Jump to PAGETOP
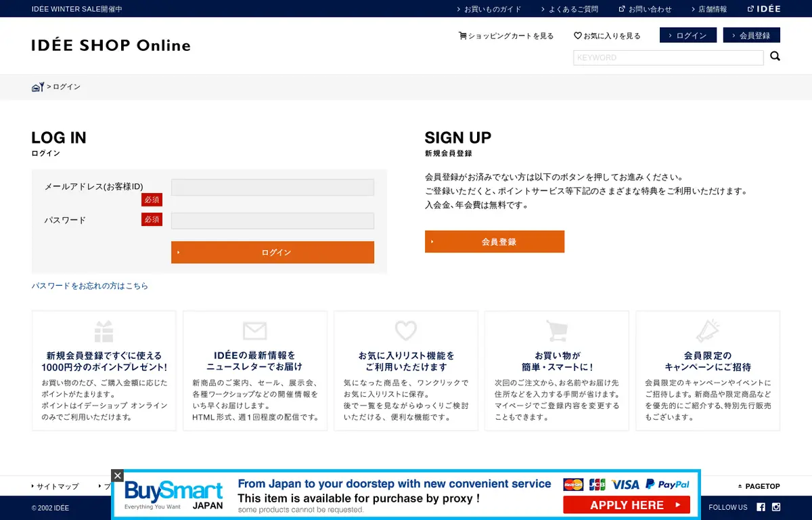The height and width of the screenshot is (520, 812). pyautogui.click(x=759, y=486)
